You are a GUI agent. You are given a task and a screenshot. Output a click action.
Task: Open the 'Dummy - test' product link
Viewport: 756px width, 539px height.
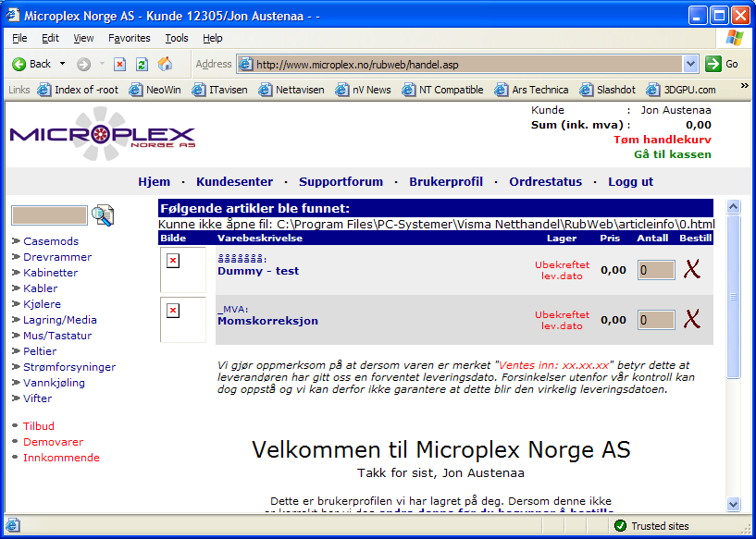pos(258,271)
